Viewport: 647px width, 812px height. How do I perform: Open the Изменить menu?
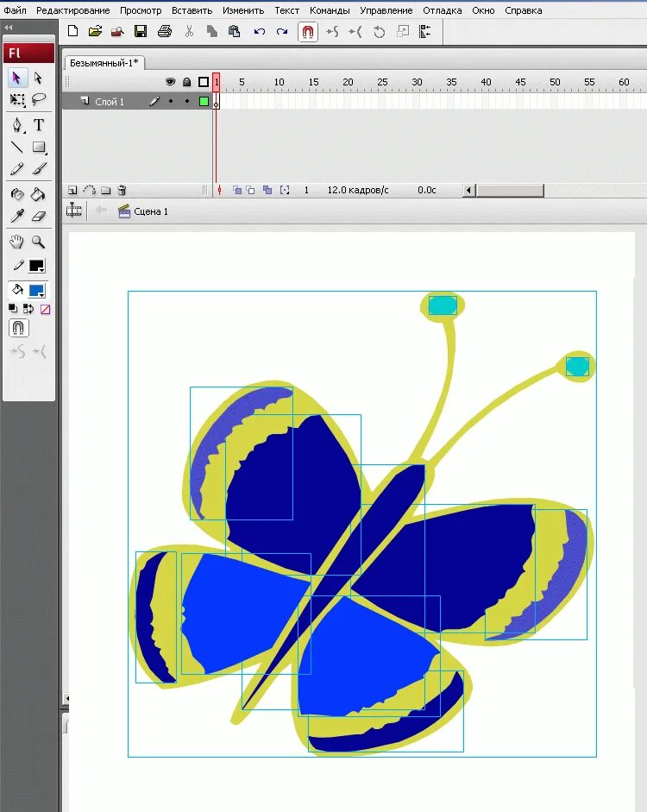click(x=243, y=10)
